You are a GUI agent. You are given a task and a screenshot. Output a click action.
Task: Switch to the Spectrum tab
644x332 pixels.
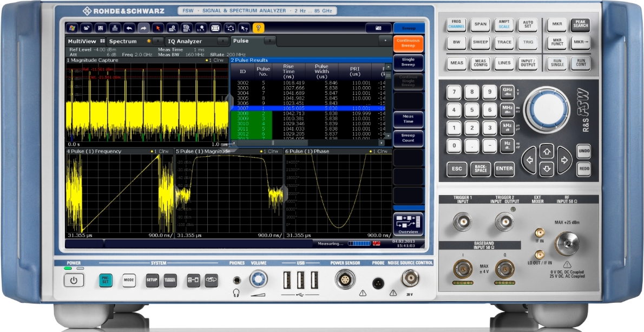pyautogui.click(x=123, y=41)
